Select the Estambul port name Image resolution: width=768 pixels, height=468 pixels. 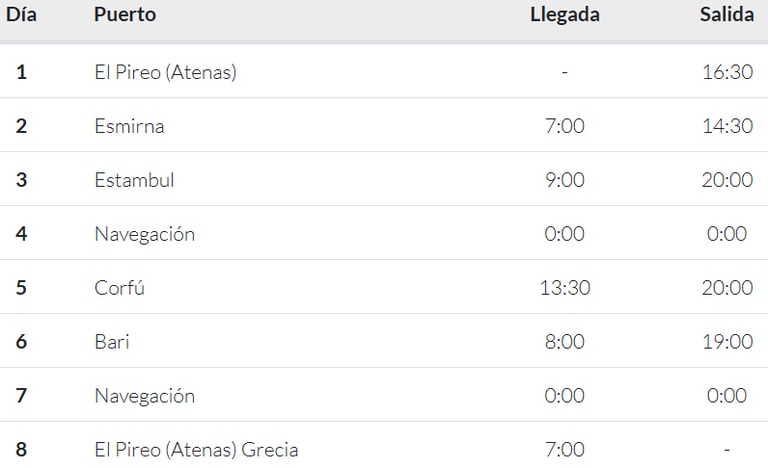pos(134,180)
